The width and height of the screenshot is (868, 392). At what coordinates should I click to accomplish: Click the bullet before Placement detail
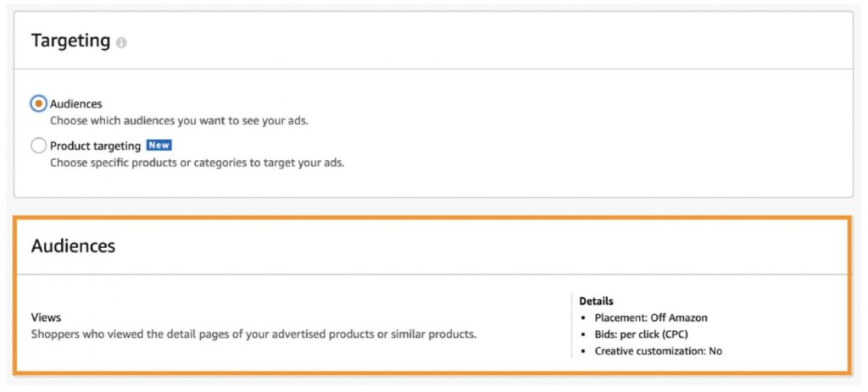584,318
